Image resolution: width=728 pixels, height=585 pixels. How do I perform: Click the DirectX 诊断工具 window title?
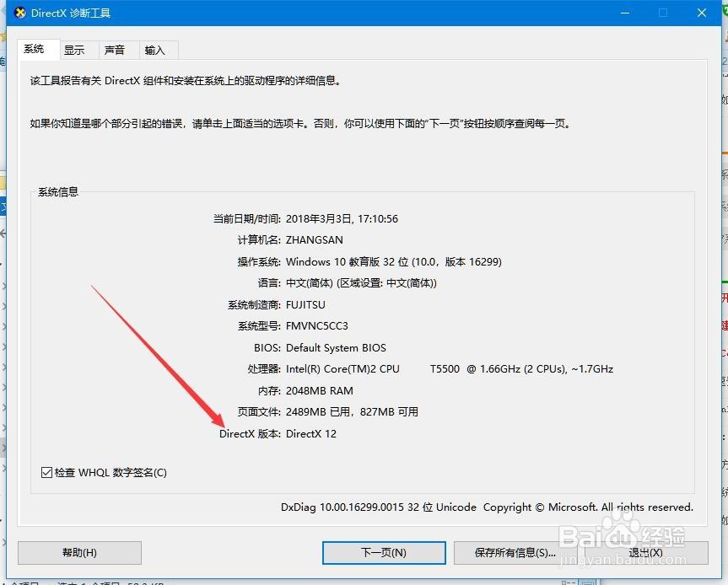pyautogui.click(x=71, y=13)
